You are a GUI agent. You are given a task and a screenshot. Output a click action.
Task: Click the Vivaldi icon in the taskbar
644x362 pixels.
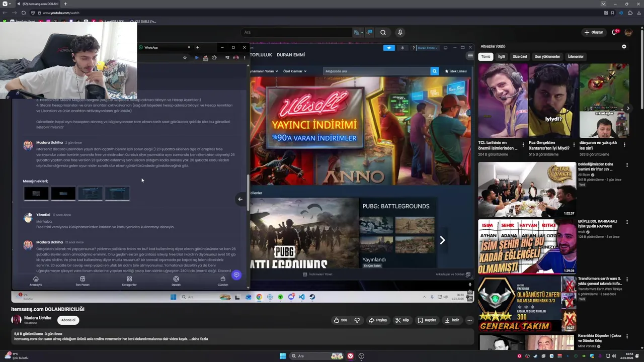tap(350, 356)
